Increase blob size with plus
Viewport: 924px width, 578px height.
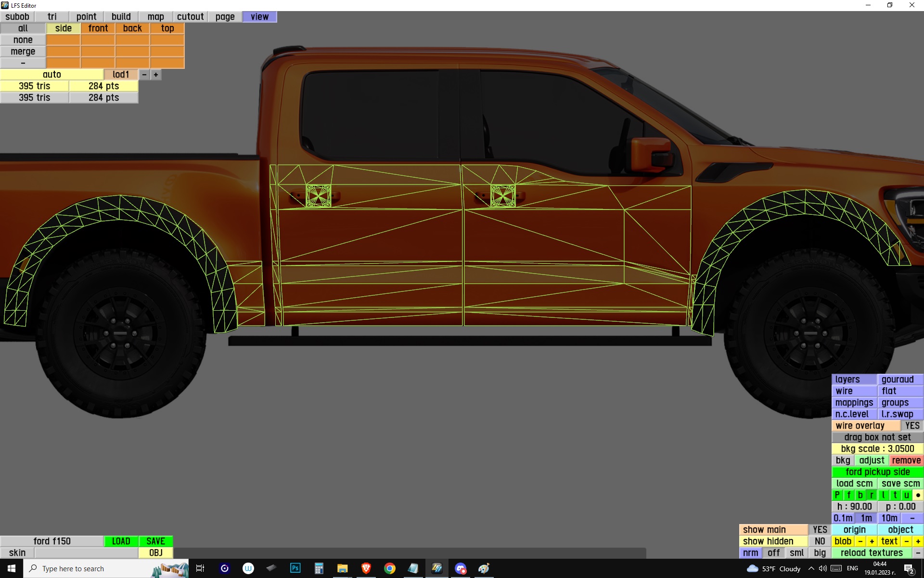(x=872, y=541)
